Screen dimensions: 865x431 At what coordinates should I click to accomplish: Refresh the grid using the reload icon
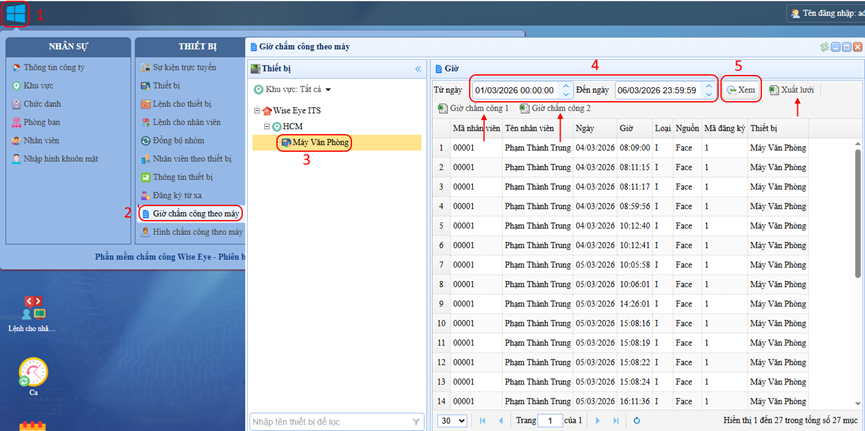click(636, 421)
